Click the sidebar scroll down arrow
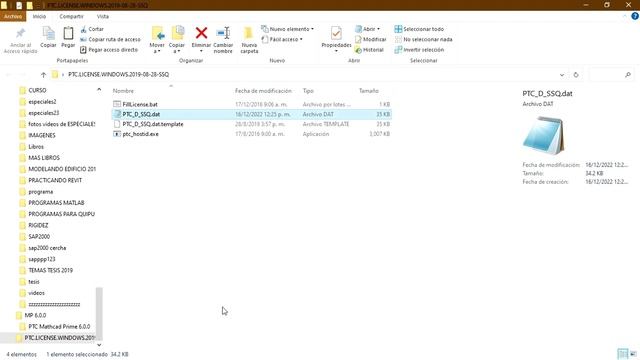 [x=99, y=345]
